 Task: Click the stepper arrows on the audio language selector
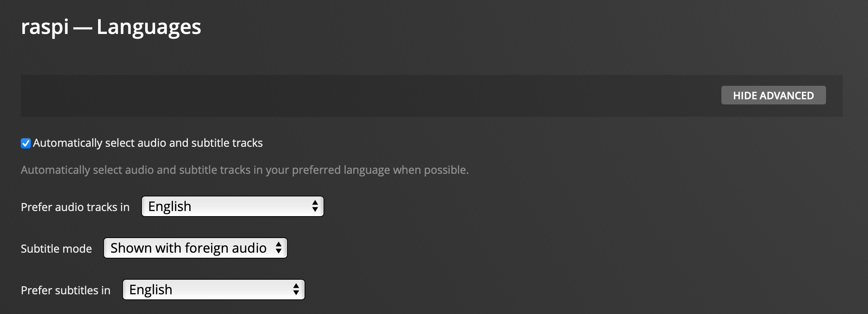(x=314, y=206)
